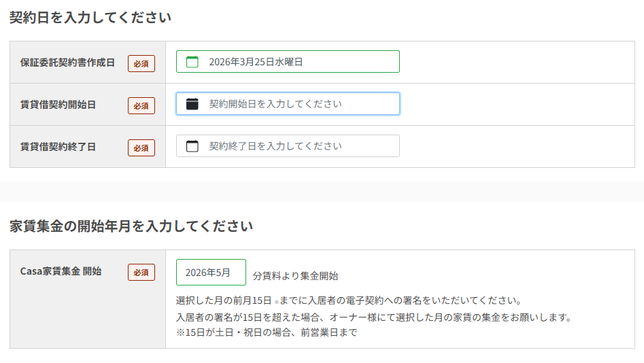Click the Casa家賃集金 開始 label

61,271
